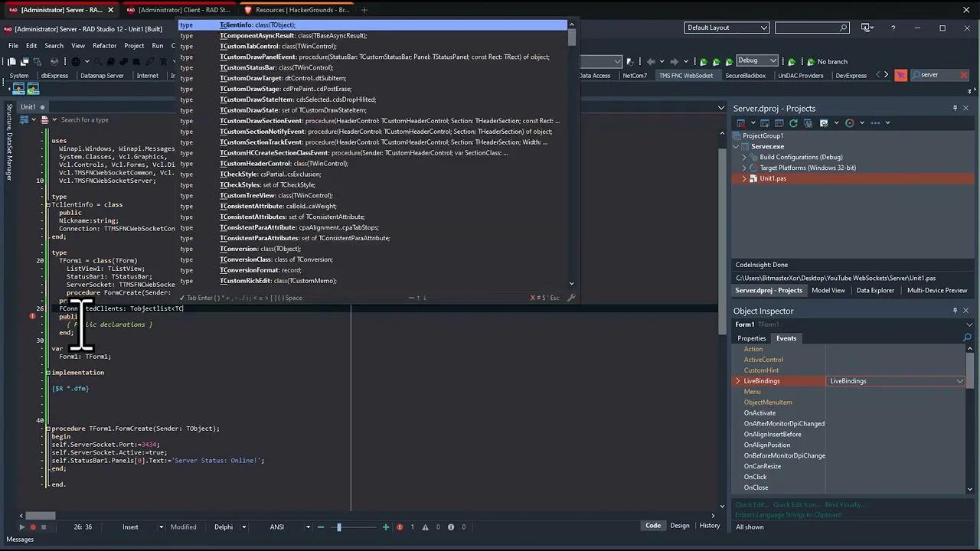980x551 pixels.
Task: Open the Refactor menu
Action: pos(104,46)
